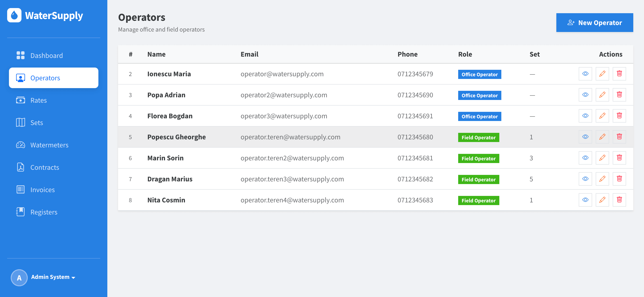Expand the Admin System user dropdown

tap(53, 277)
